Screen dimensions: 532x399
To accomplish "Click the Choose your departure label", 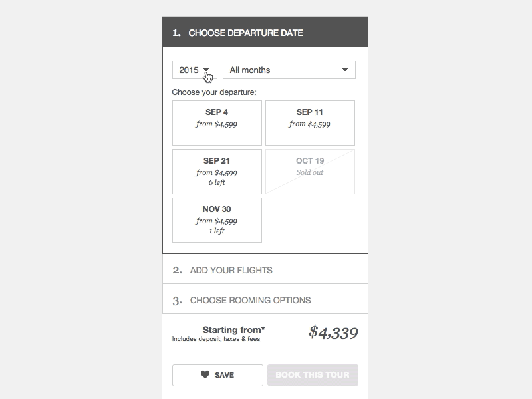I will click(214, 92).
